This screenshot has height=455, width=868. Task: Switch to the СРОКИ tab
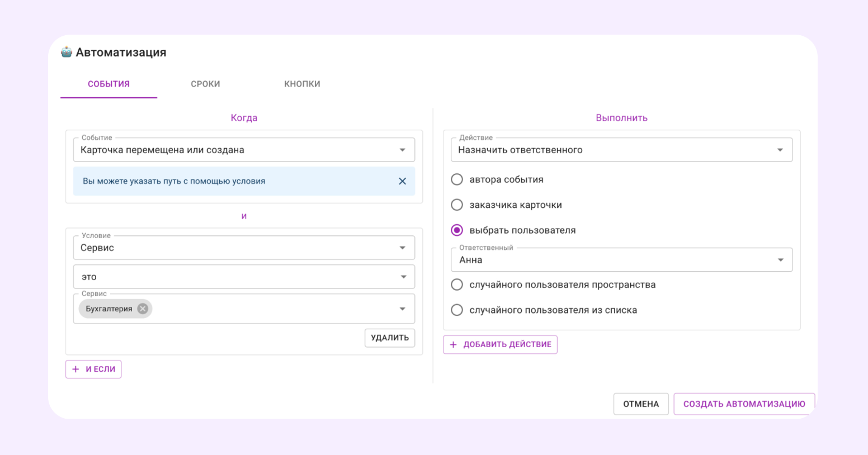tap(205, 84)
